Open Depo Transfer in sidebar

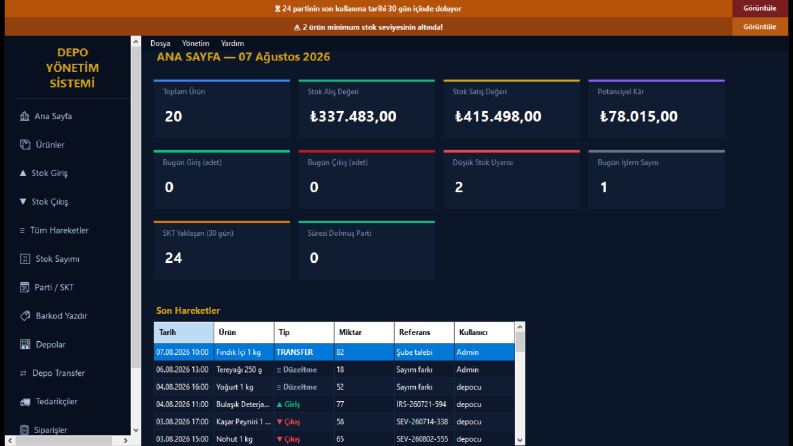point(59,373)
